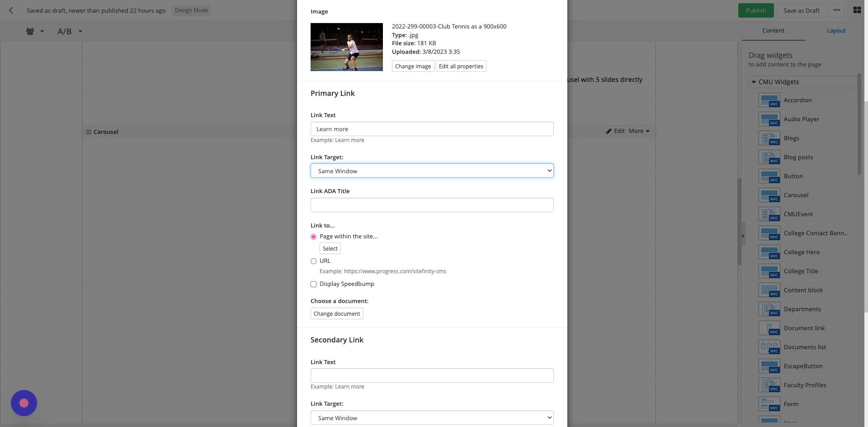Viewport: 868px width, 427px height.
Task: Click the Faculty Profiles widget label
Action: click(x=805, y=385)
